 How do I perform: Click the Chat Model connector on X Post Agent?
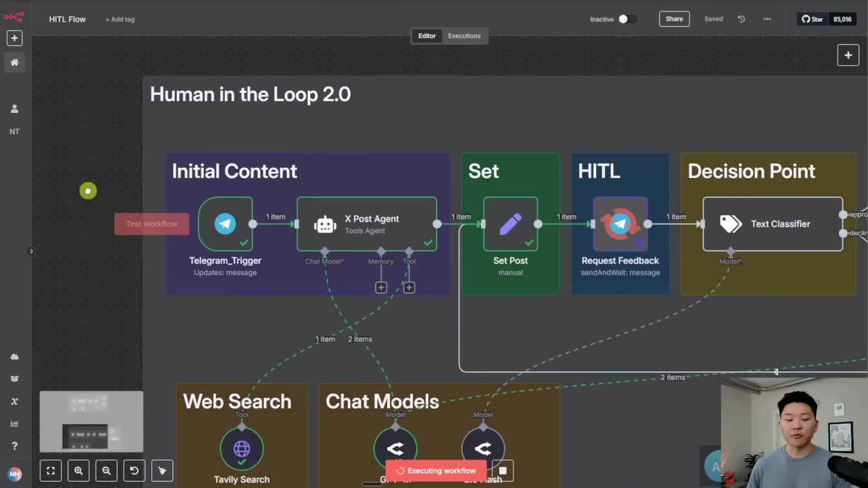(x=325, y=251)
